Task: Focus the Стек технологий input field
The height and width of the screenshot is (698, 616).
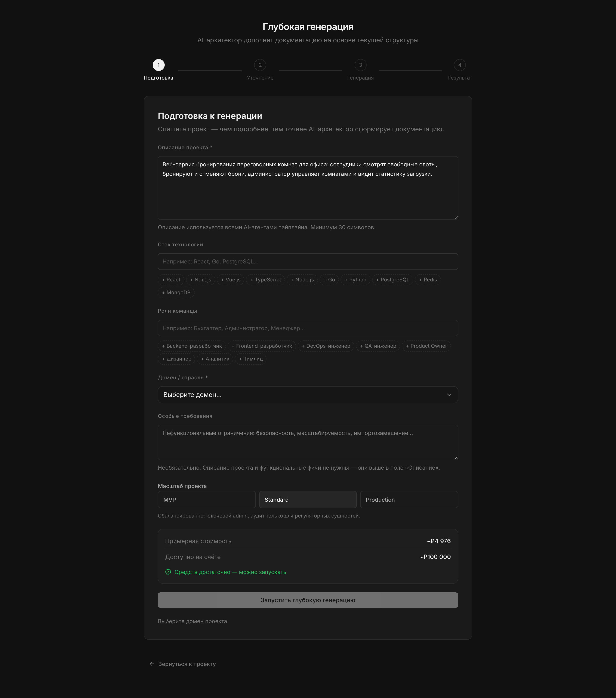Action: click(x=308, y=262)
